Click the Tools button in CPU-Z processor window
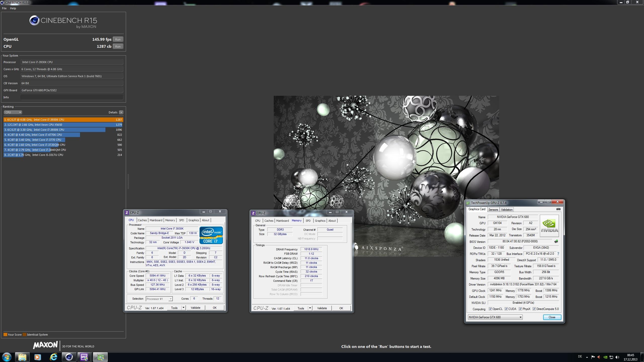Image resolution: width=644 pixels, height=362 pixels. tap(174, 308)
